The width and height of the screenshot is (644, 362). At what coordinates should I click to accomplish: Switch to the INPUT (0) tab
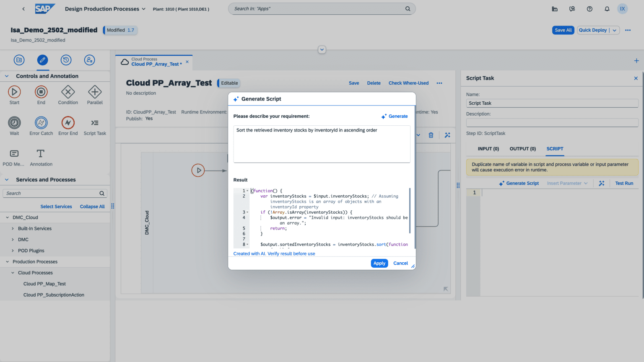[488, 149]
